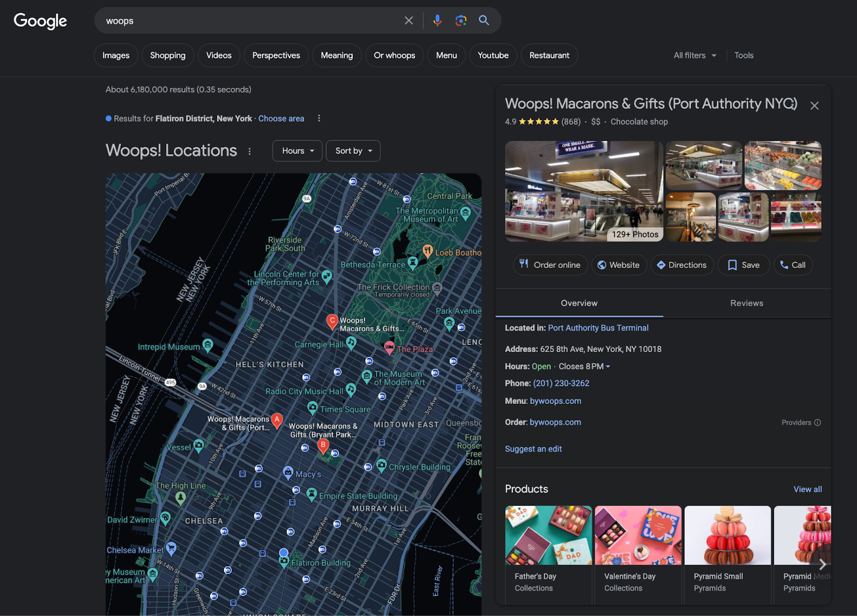Viewport: 857px width, 616px height.
Task: Open more options next to Choose area
Action: click(319, 118)
